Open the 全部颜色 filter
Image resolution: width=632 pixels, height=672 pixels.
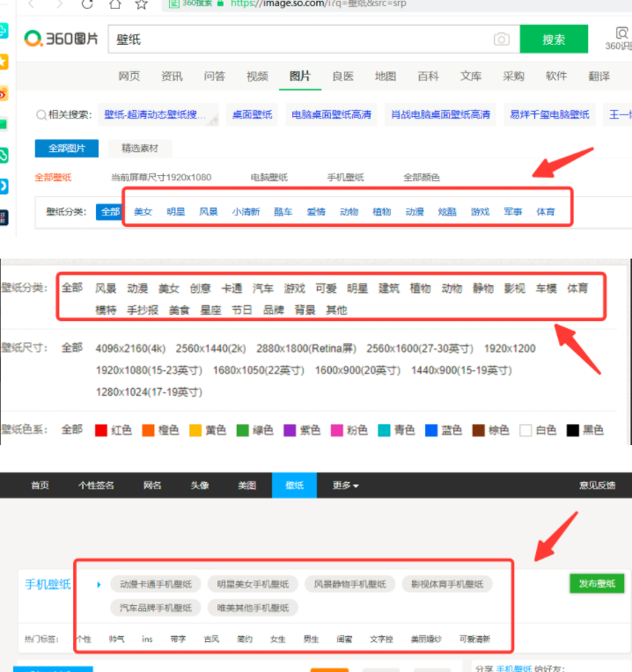click(421, 178)
